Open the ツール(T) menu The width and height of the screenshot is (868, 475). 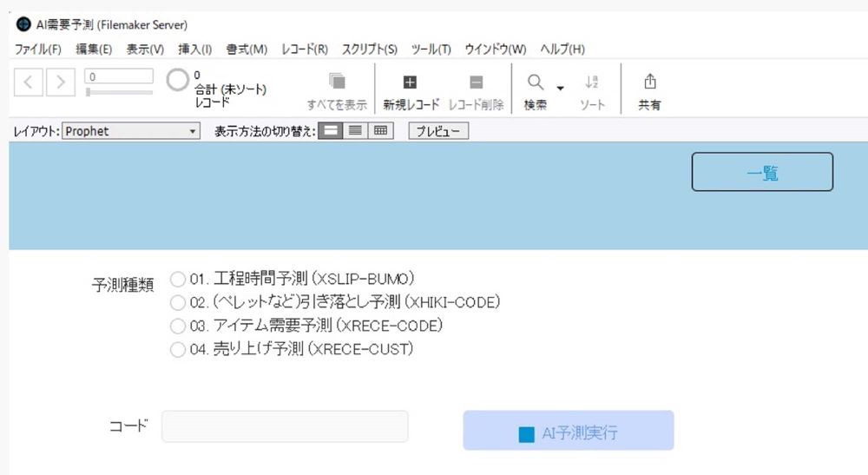[x=431, y=49]
